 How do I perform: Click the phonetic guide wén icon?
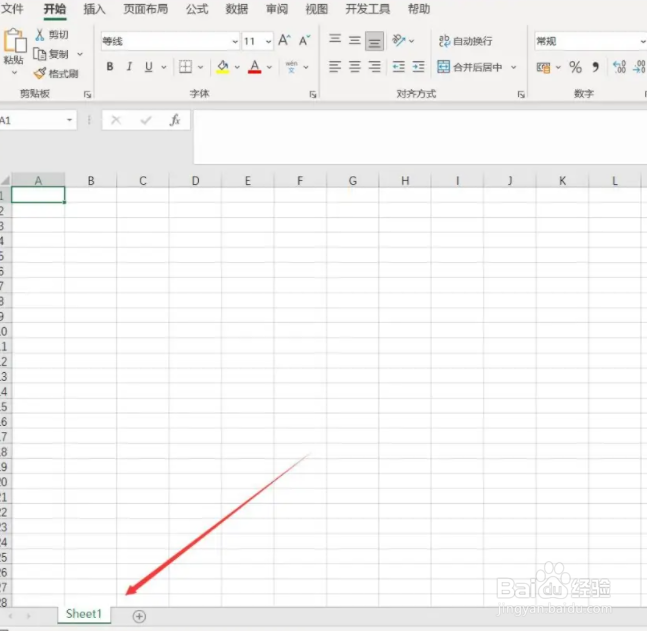coord(291,66)
